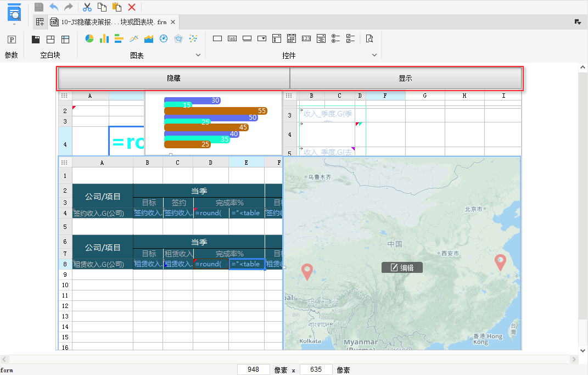The height and width of the screenshot is (375, 588).
Task: Close the frm file tab
Action: tap(173, 22)
